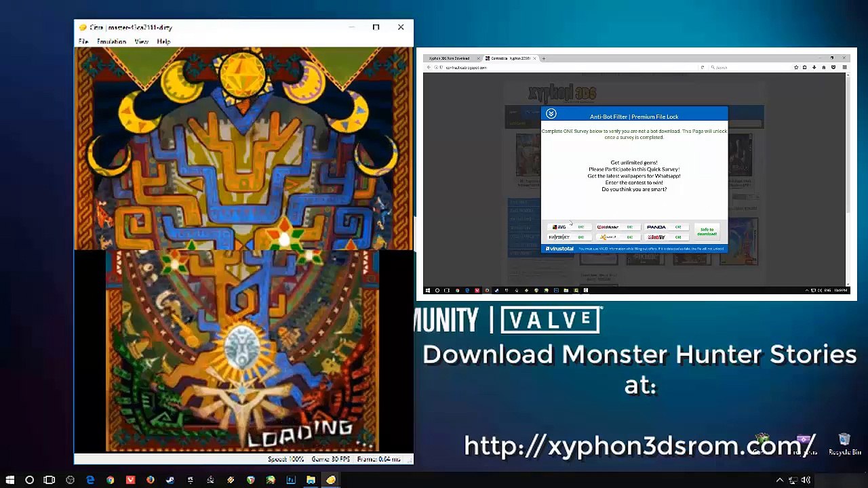868x488 pixels.
Task: Click the Pocket icon in browser toolbar
Action: [833, 68]
